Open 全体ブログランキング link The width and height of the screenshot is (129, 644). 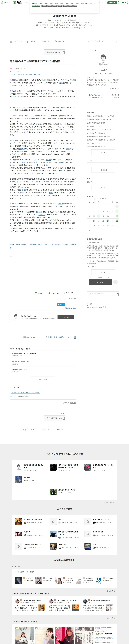(x=95, y=95)
